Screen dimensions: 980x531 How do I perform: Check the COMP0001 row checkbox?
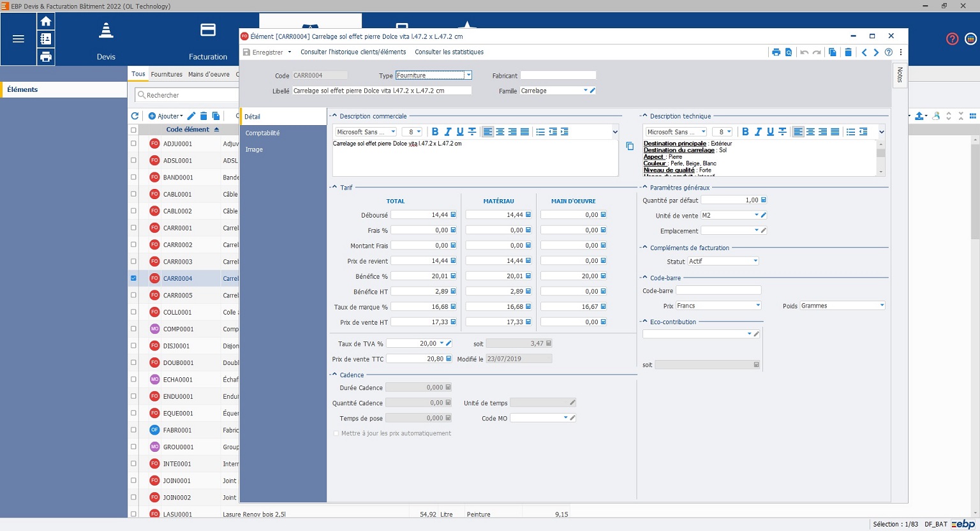pyautogui.click(x=133, y=329)
